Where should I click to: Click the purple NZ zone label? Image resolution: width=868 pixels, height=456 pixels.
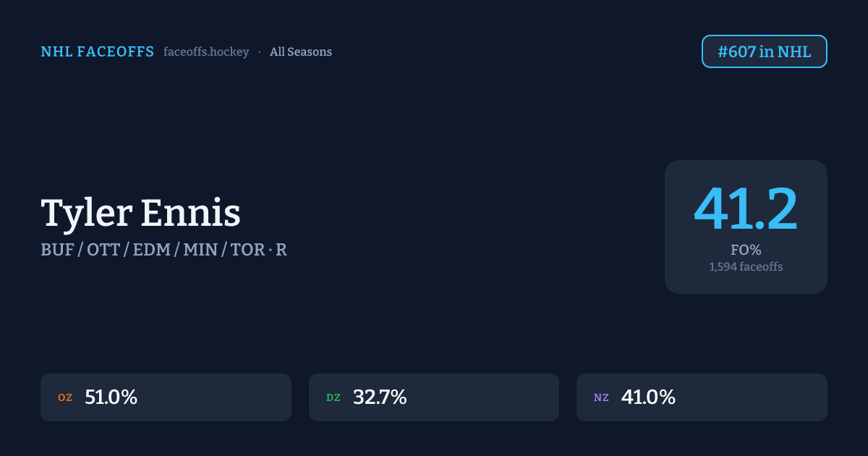[601, 397]
